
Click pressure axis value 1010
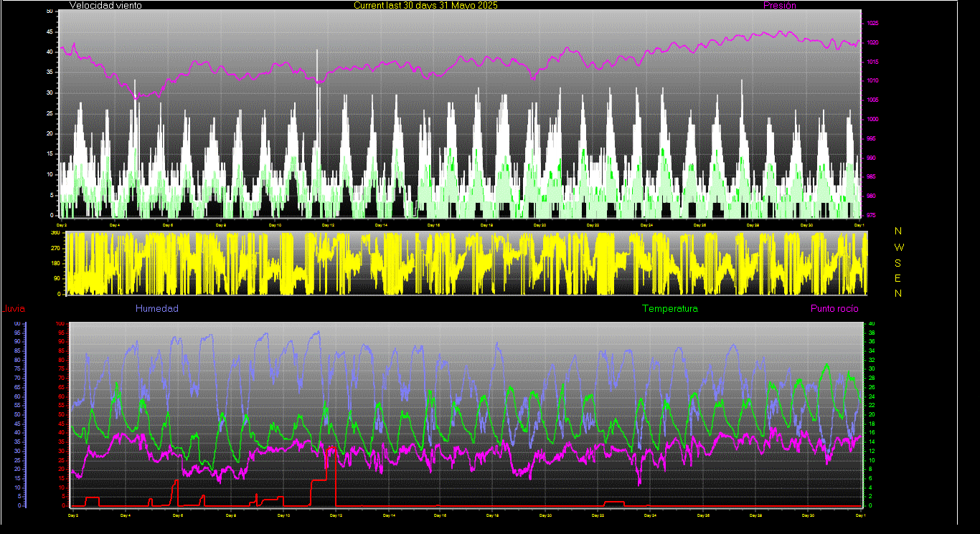(872, 81)
